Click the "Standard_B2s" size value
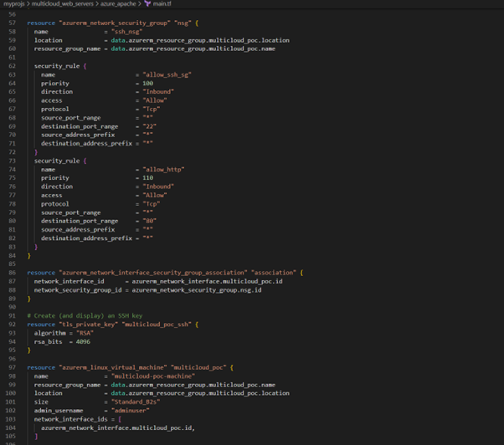The width and height of the screenshot is (504, 445). pyautogui.click(x=134, y=402)
